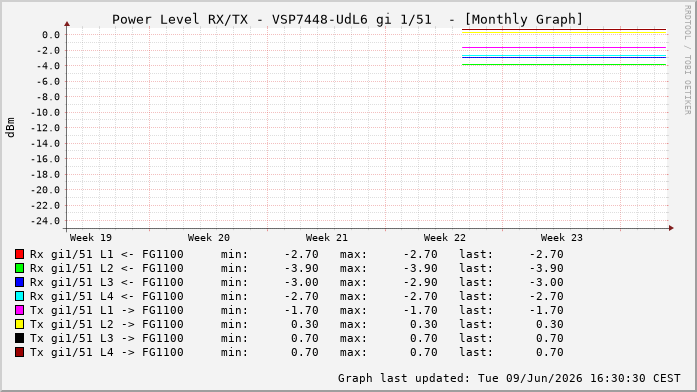Click the yellow Tx L2 line in graph
Viewport: 697px width, 392px height.
click(564, 32)
